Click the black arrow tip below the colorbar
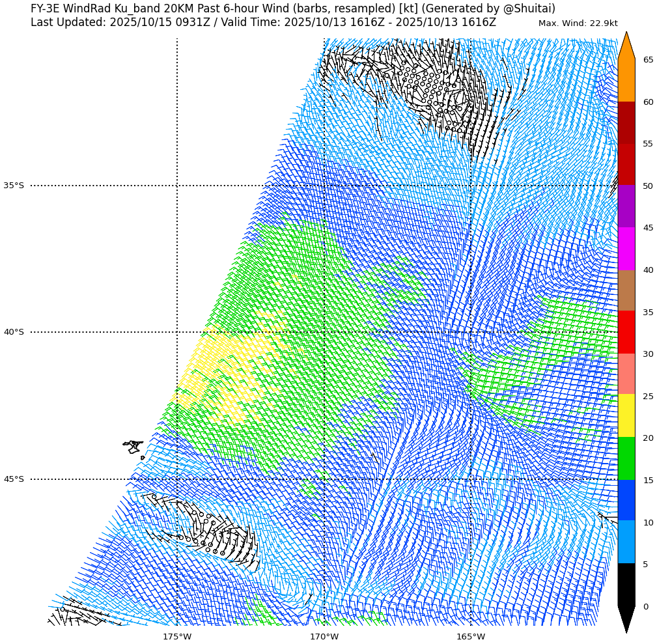This screenshot has width=657, height=644. point(626,619)
